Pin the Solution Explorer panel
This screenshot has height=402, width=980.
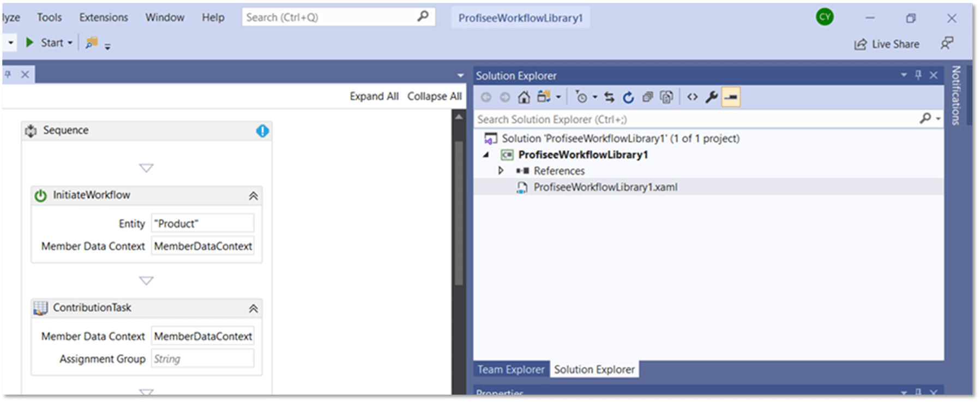click(918, 75)
